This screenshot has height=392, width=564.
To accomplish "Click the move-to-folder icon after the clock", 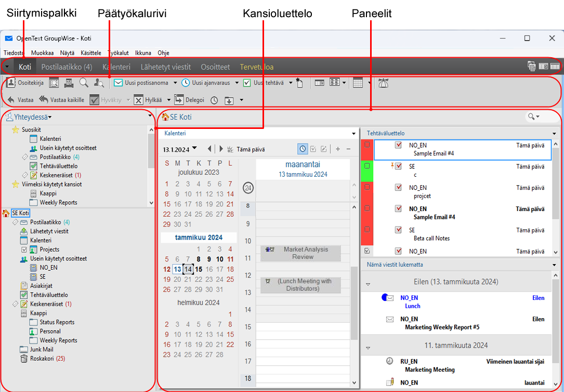I will (x=229, y=100).
